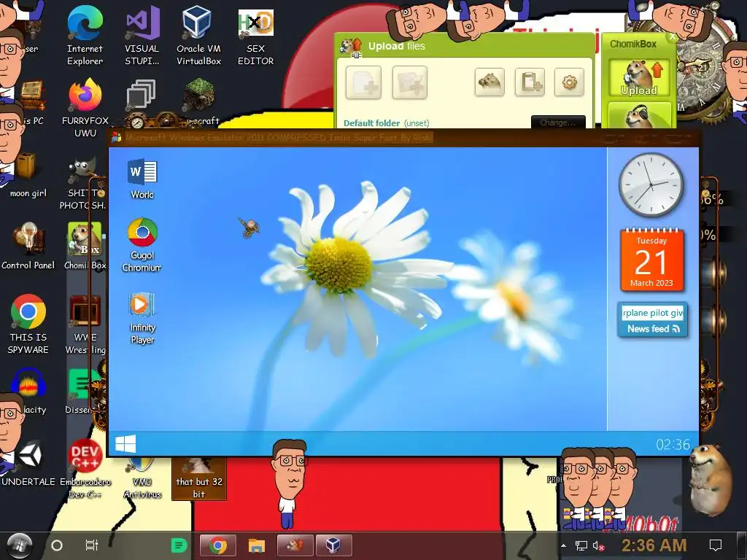This screenshot has width=747, height=560.
Task: Click green chat app icon on taskbar
Action: 179,545
